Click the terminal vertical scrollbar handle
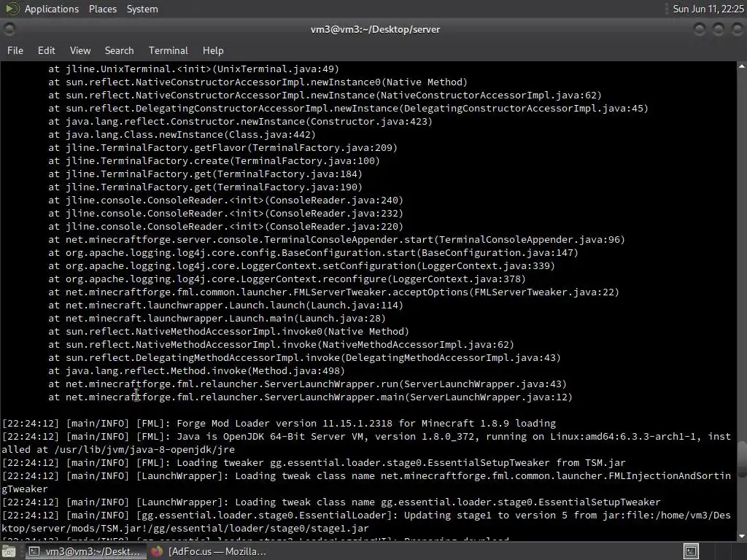This screenshot has height=560, width=747. click(742, 459)
